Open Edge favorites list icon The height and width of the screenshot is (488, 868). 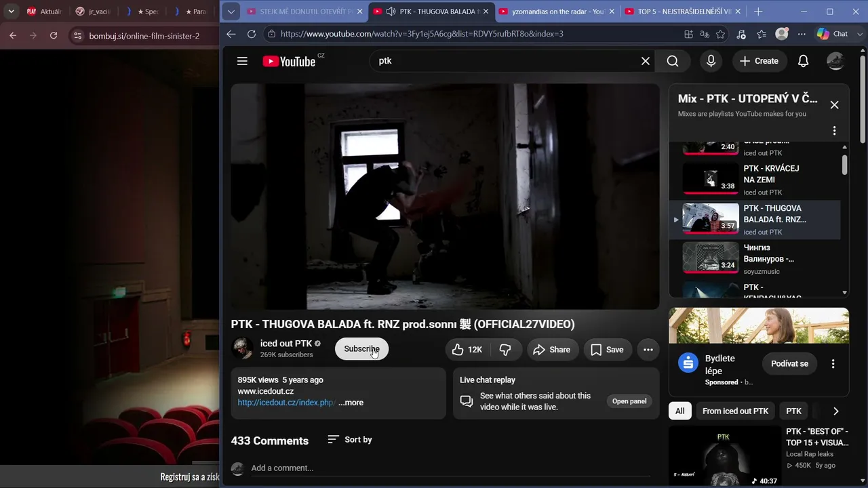[x=762, y=34]
